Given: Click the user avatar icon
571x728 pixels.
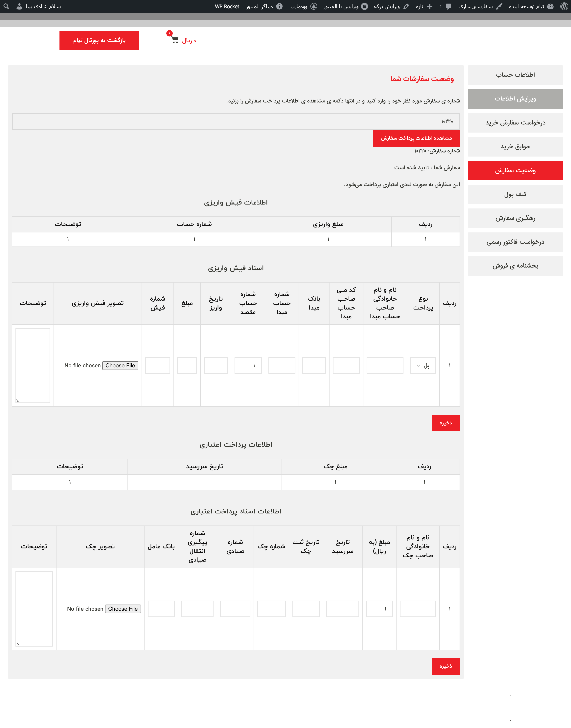Looking at the screenshot, I should coord(19,6).
